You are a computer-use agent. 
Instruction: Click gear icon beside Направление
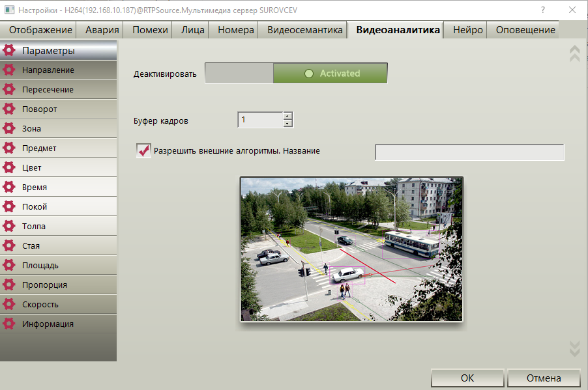(9, 70)
